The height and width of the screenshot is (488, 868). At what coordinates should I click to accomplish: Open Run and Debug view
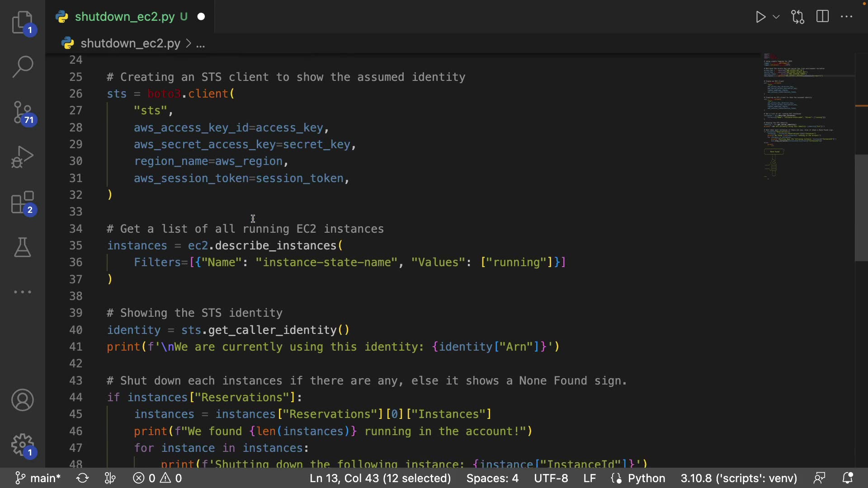pyautogui.click(x=23, y=157)
